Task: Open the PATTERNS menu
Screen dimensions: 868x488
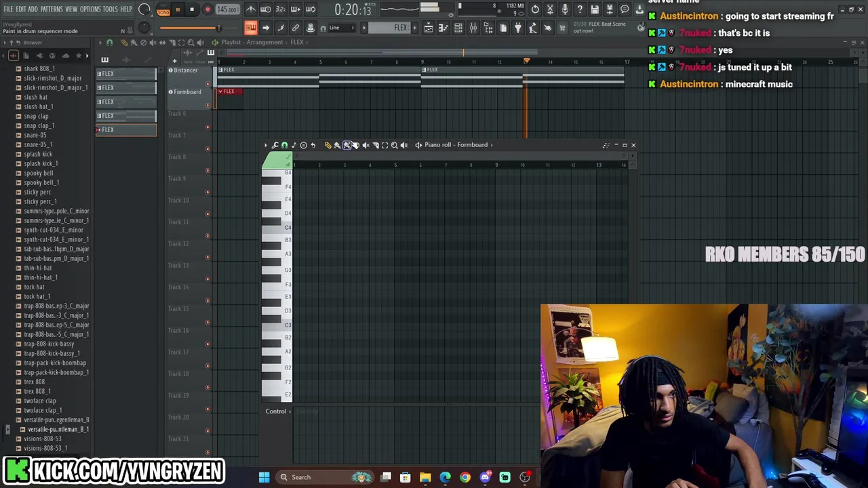Action: [x=52, y=9]
